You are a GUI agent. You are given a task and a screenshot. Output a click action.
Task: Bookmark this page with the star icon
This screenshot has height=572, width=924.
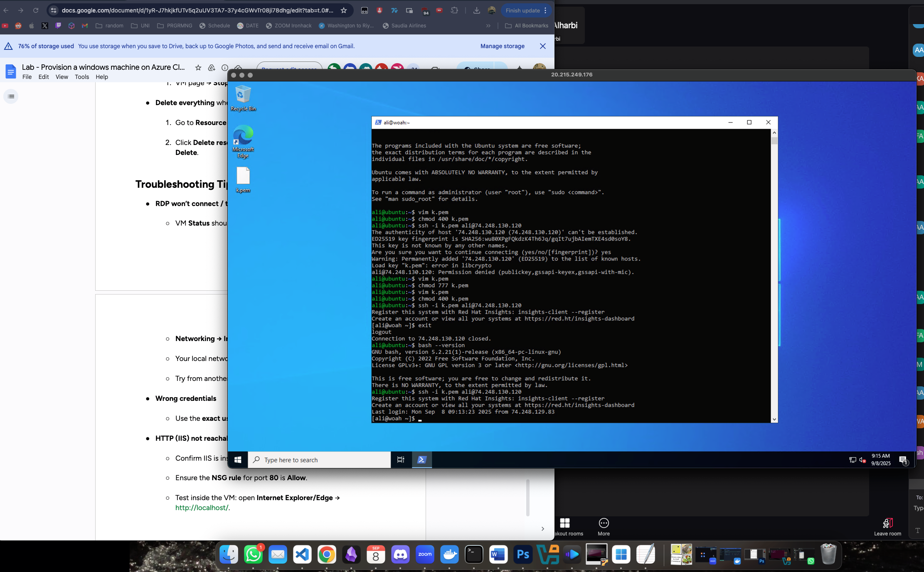point(344,10)
